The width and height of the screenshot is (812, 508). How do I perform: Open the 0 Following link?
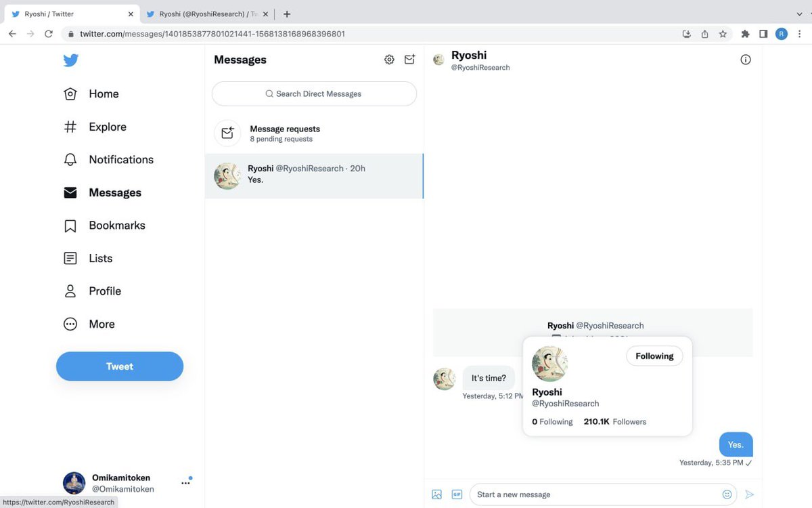[x=552, y=422]
